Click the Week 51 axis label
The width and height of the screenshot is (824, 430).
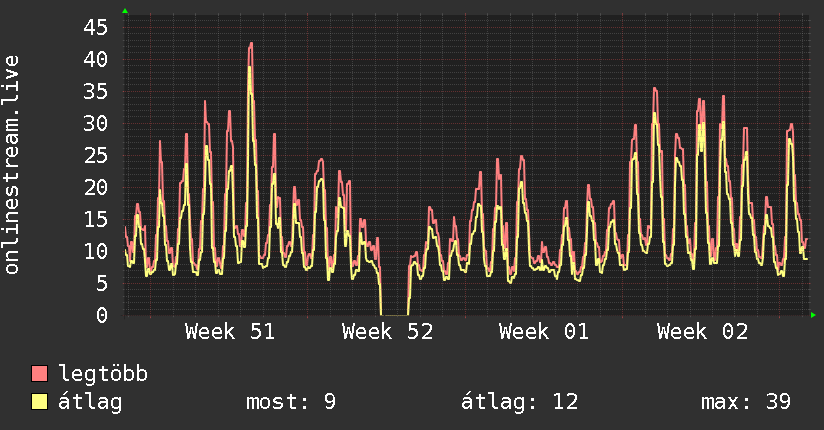pos(230,332)
